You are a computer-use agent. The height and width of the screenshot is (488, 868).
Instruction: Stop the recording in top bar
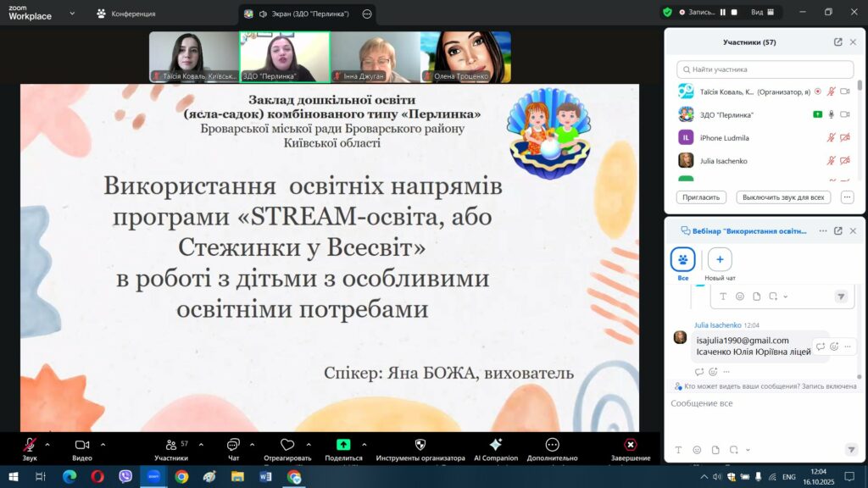[x=734, y=13]
